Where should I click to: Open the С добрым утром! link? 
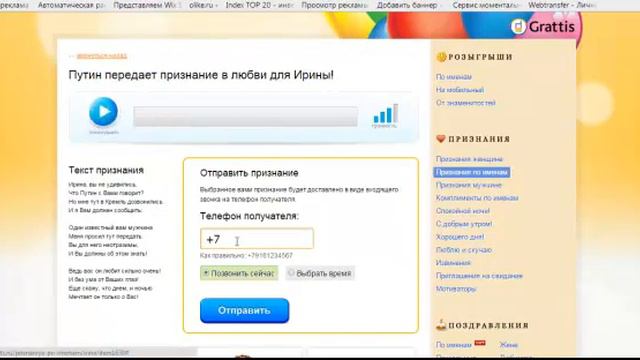tap(464, 224)
